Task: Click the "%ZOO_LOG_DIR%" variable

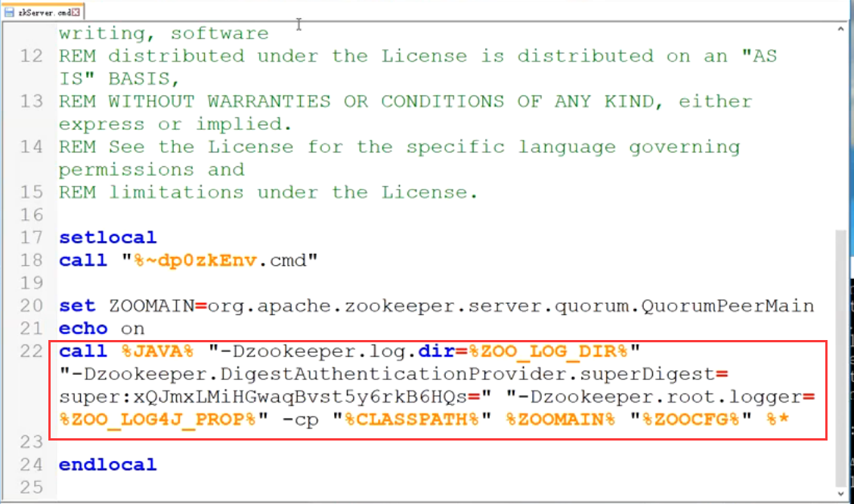Action: [x=549, y=351]
